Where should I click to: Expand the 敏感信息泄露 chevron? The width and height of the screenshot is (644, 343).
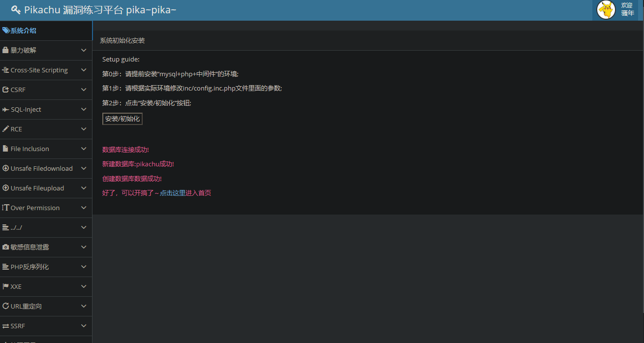[84, 247]
